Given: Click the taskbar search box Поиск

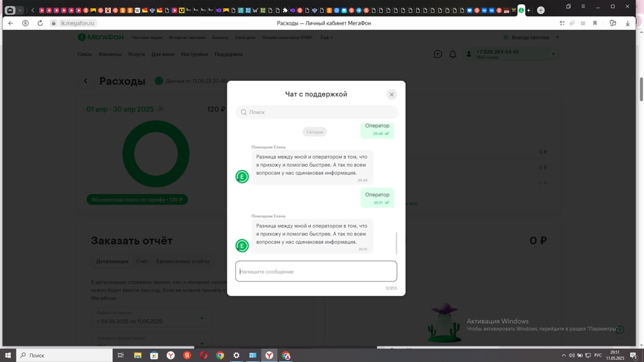Looking at the screenshot, I should tap(64, 355).
